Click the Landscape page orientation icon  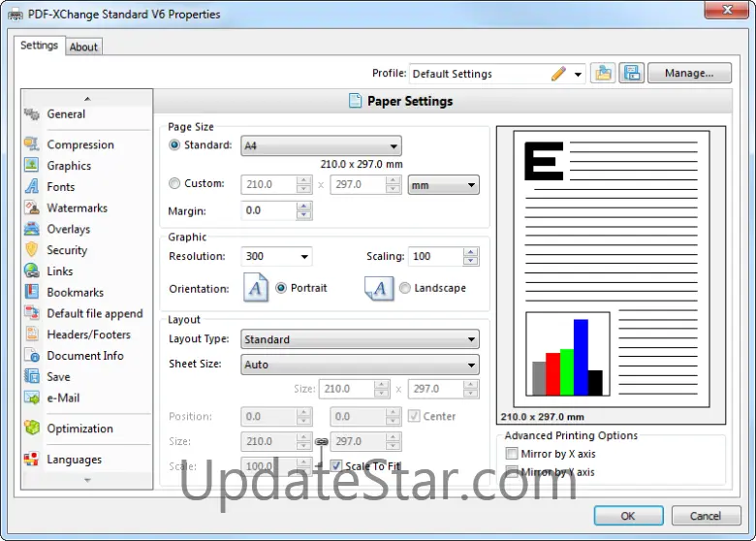pyautogui.click(x=379, y=288)
